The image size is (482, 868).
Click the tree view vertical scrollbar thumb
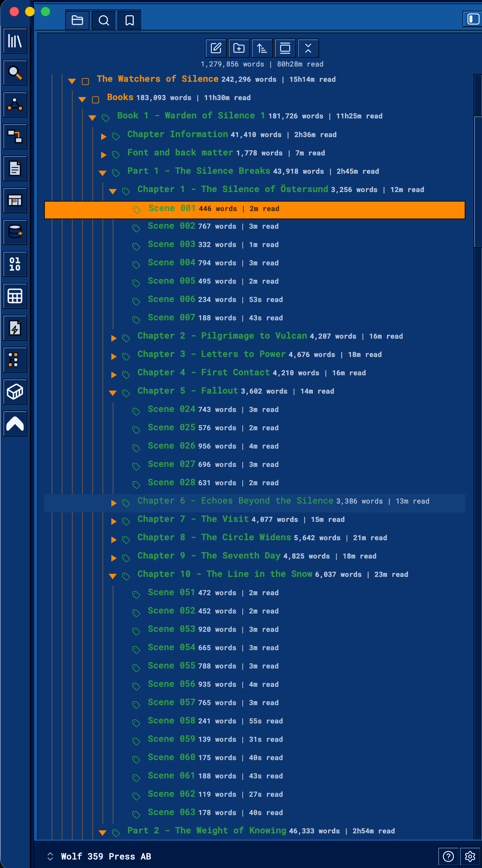coord(478,182)
